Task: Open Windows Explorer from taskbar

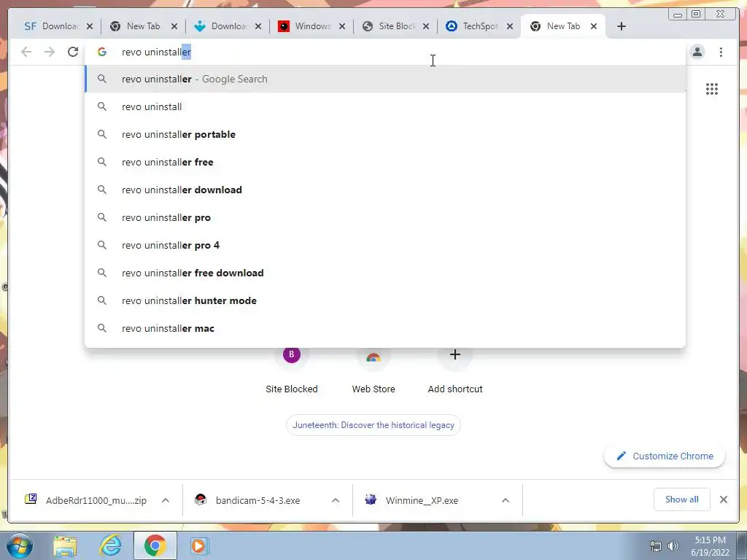Action: tap(65, 545)
